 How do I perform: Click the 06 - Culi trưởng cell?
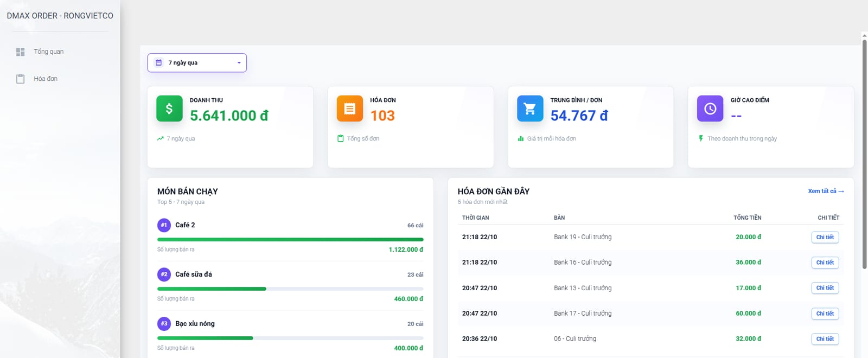[575, 339]
